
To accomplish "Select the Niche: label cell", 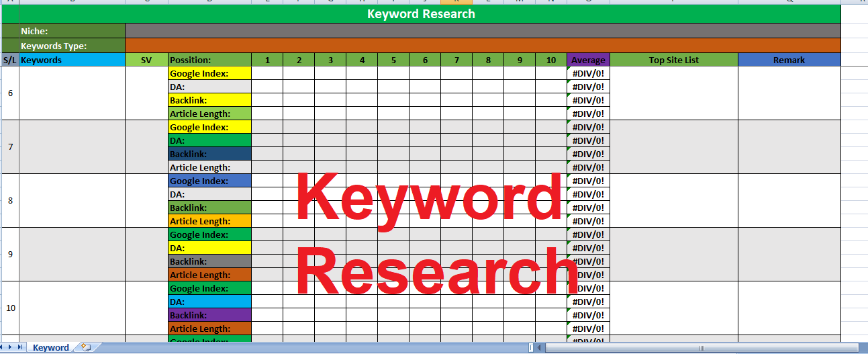I will coord(73,31).
